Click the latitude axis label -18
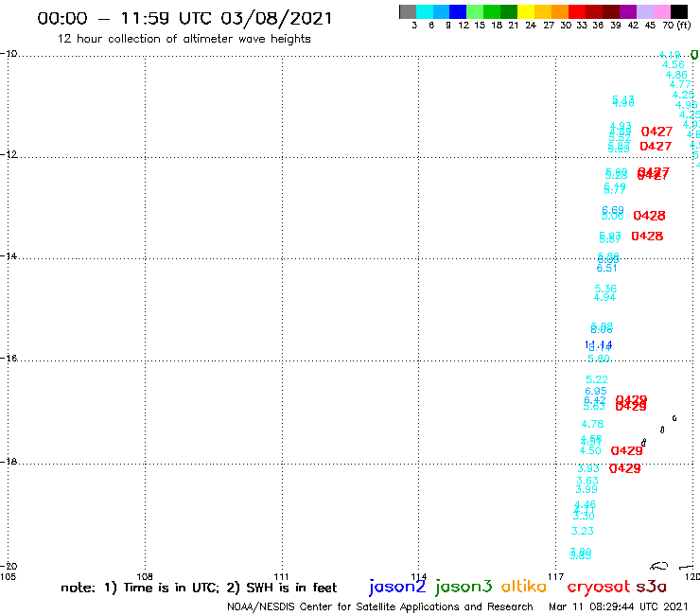Screen dimensions: 700x615 pos(9,461)
